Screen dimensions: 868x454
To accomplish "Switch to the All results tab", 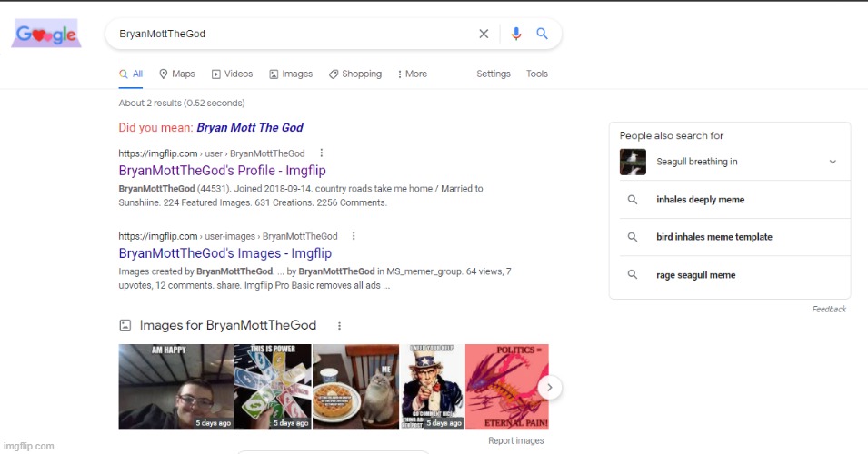I will click(131, 74).
